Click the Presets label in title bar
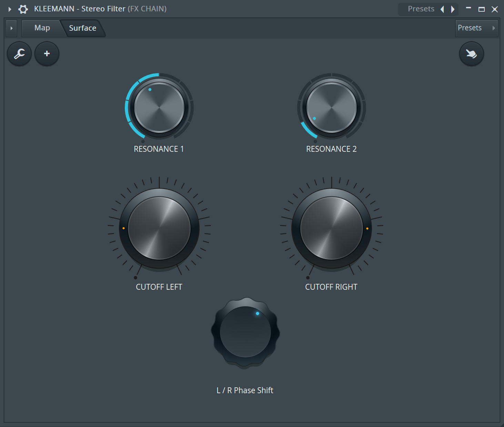This screenshot has width=504, height=427. coord(421,9)
